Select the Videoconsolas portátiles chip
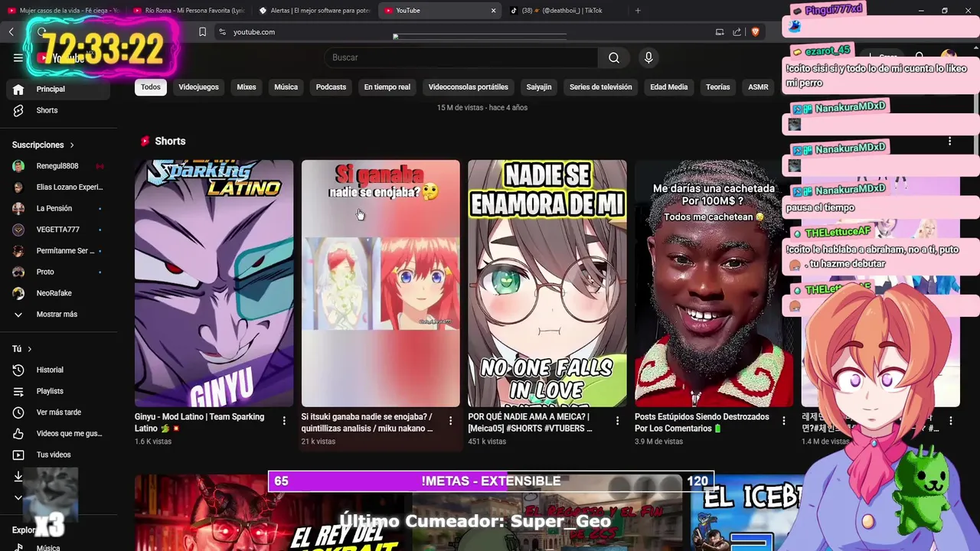 coord(469,87)
